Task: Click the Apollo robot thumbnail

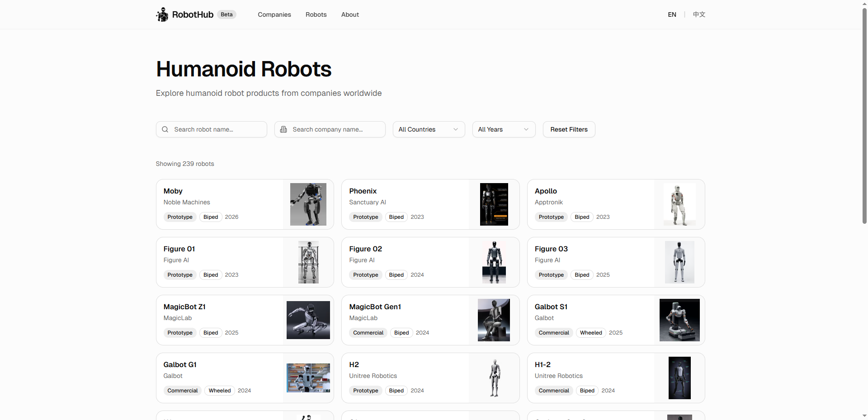Action: pos(679,204)
